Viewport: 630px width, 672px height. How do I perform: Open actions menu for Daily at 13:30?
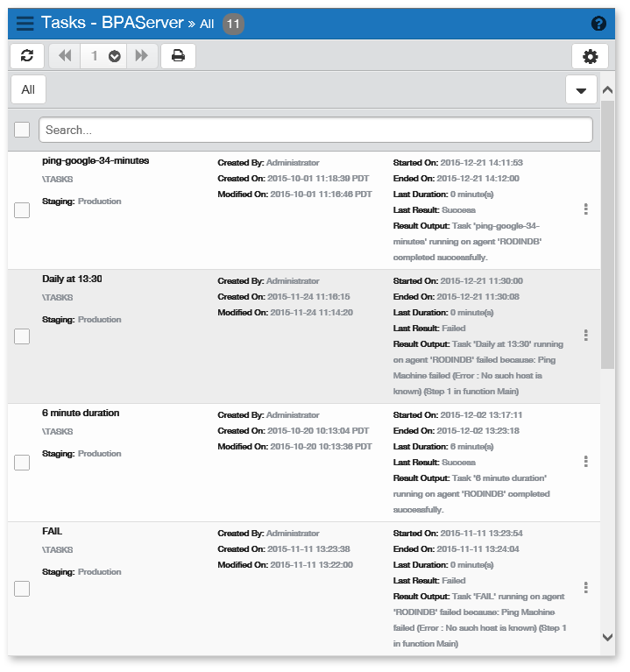pyautogui.click(x=585, y=336)
